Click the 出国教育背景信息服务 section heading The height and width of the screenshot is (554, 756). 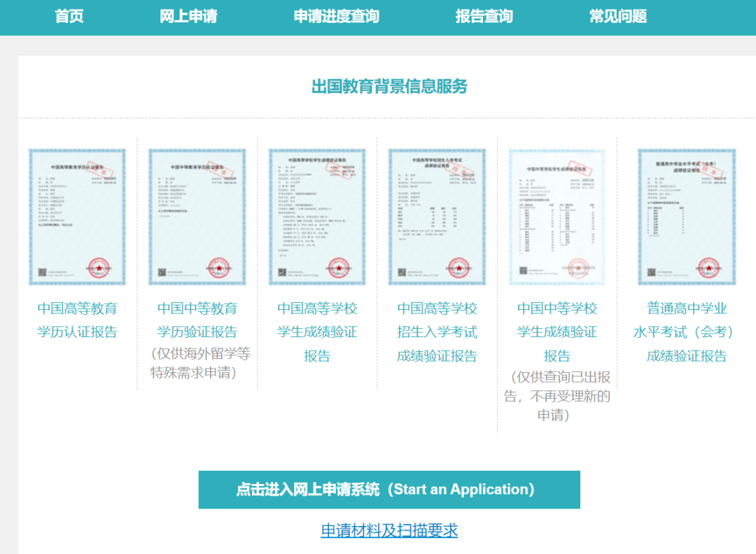click(x=389, y=87)
